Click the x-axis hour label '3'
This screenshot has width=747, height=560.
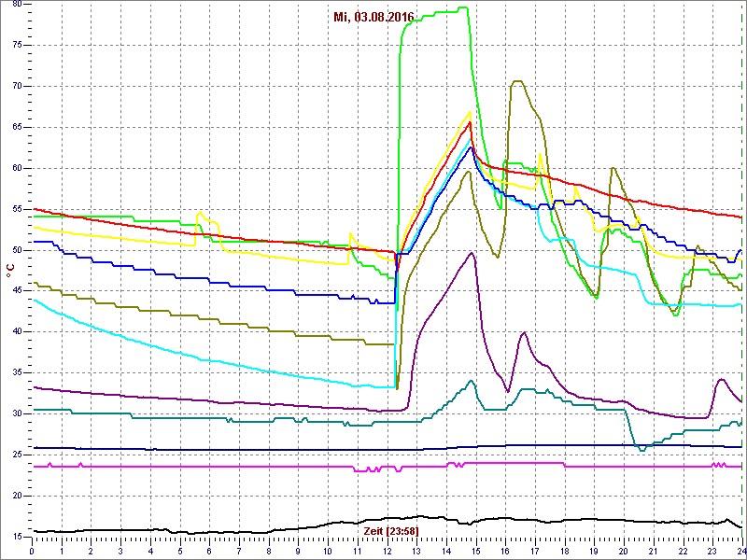pyautogui.click(x=120, y=551)
